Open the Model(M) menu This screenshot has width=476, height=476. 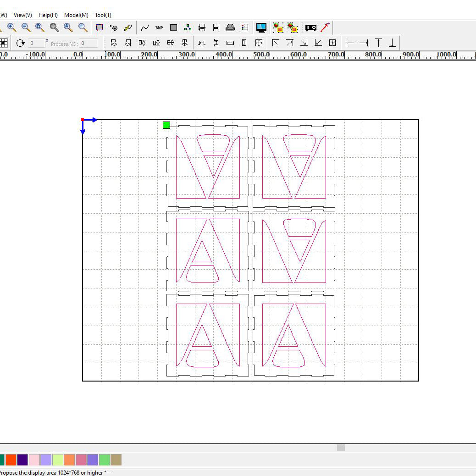point(76,15)
